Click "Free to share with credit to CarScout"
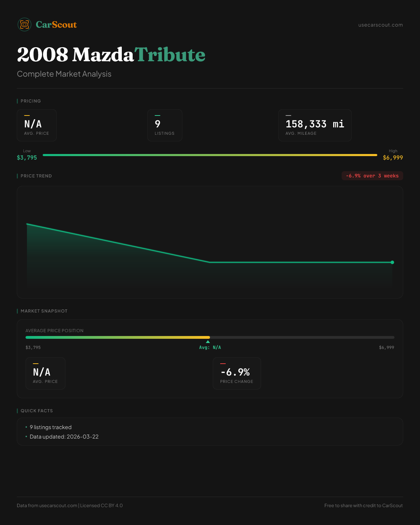This screenshot has width=420, height=525. (x=363, y=505)
